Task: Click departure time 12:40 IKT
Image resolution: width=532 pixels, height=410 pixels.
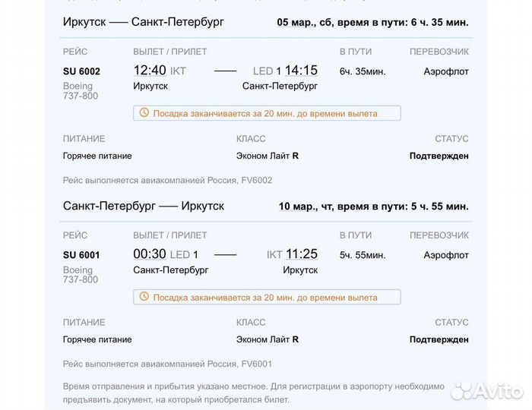Action: (160, 71)
